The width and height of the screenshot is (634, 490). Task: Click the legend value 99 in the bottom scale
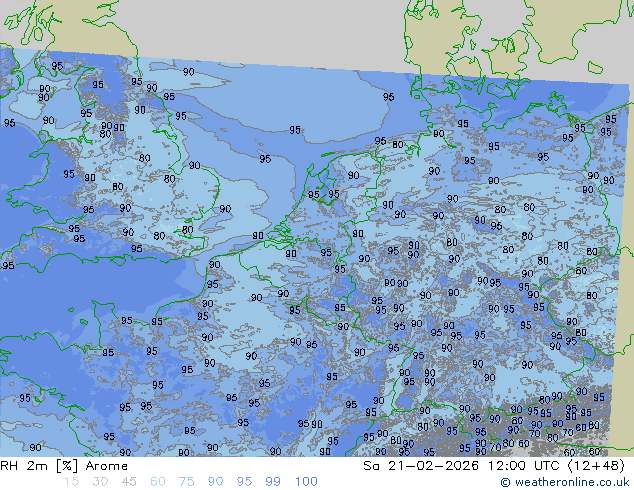(273, 482)
